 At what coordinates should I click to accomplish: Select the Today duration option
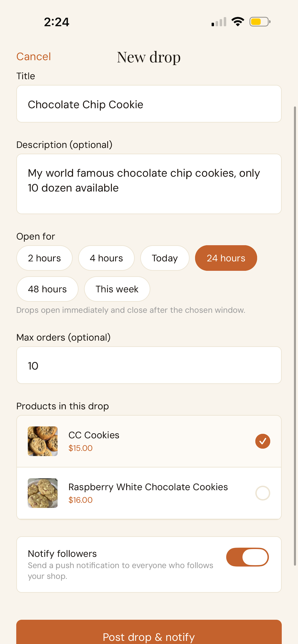[x=165, y=258]
